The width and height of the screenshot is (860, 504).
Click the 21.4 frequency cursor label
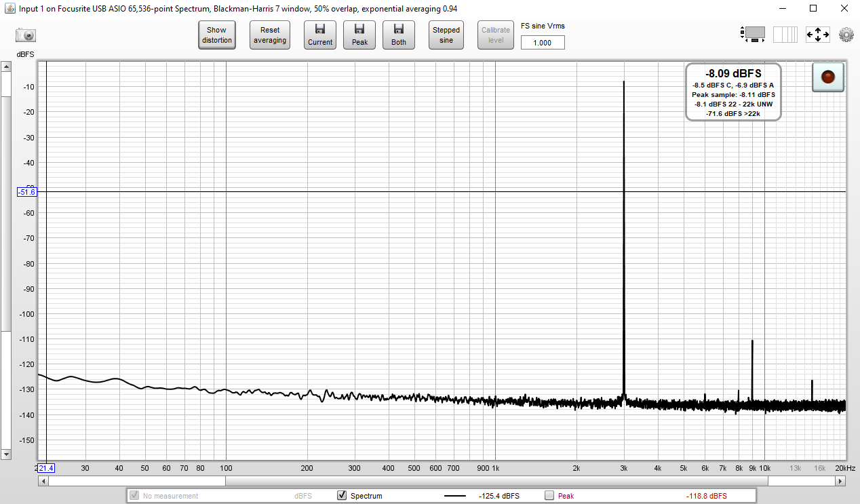pyautogui.click(x=46, y=468)
